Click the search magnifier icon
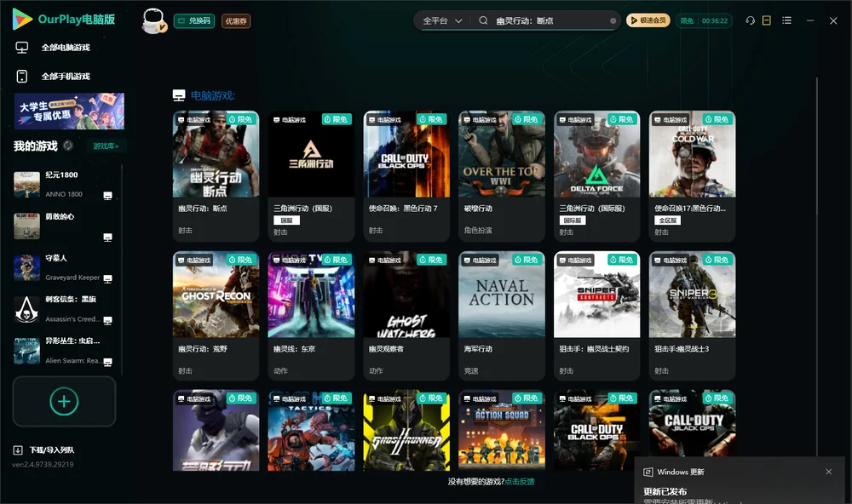 click(483, 20)
